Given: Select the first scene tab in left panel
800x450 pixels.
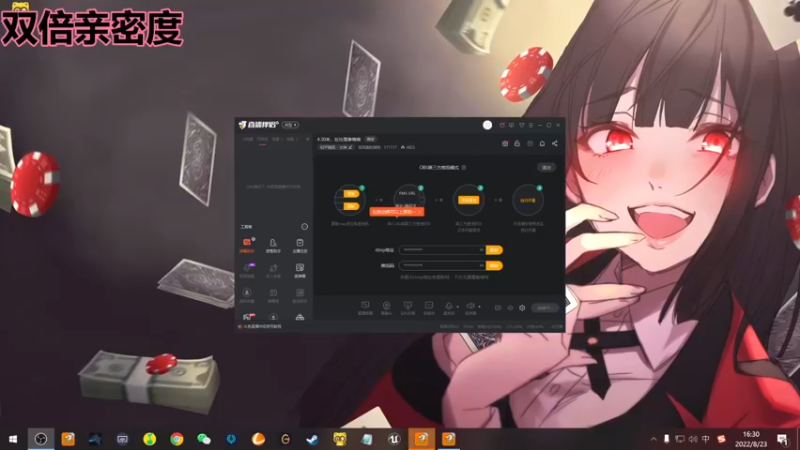Looking at the screenshot, I should (247, 139).
